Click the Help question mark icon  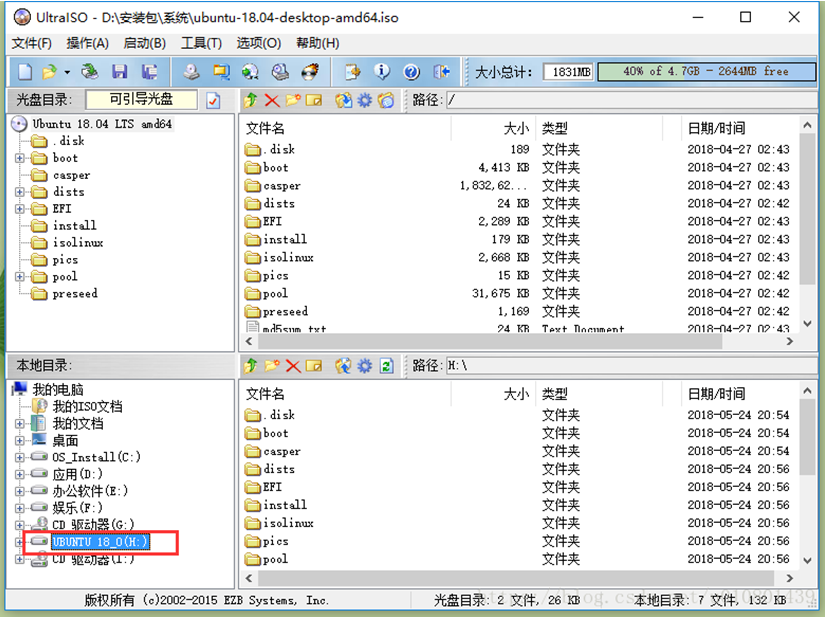click(x=411, y=72)
